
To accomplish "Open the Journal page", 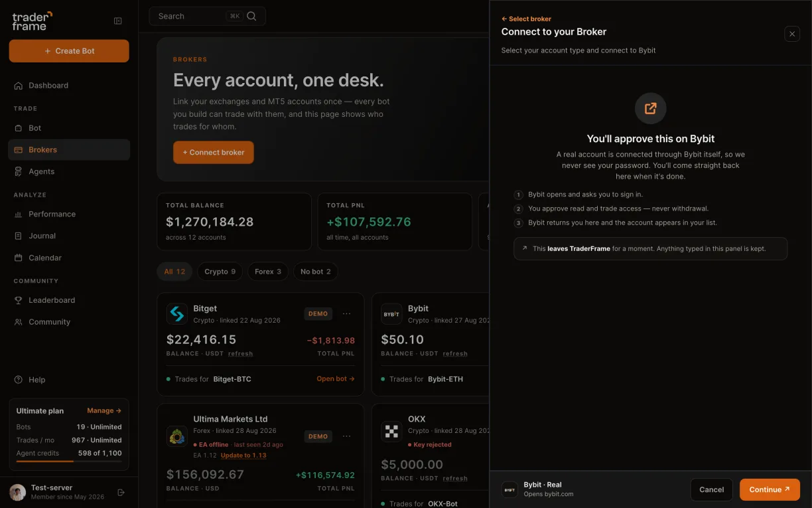I will click(69, 236).
